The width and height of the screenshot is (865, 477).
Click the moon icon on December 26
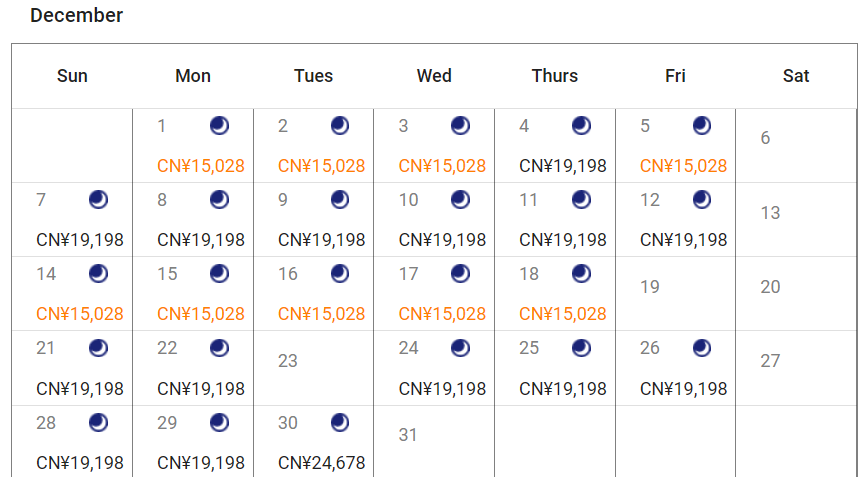tap(702, 348)
